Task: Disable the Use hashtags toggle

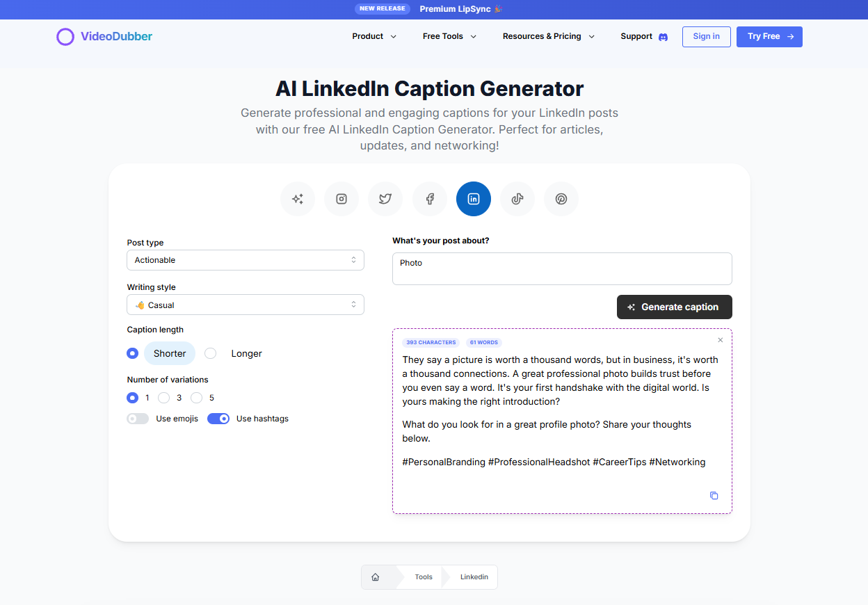Action: tap(218, 419)
